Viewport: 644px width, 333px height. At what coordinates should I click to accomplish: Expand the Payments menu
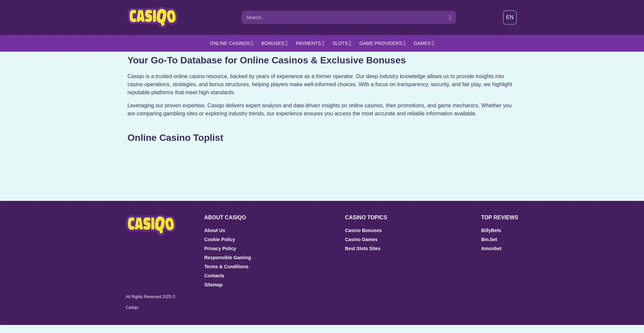(310, 43)
